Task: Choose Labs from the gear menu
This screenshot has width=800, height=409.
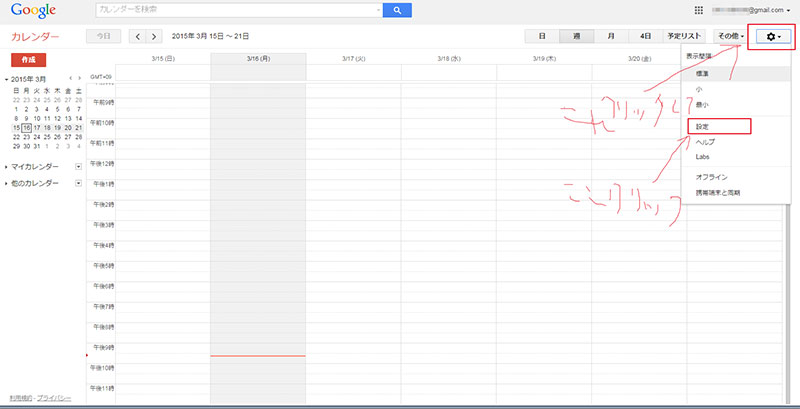Action: click(736, 157)
